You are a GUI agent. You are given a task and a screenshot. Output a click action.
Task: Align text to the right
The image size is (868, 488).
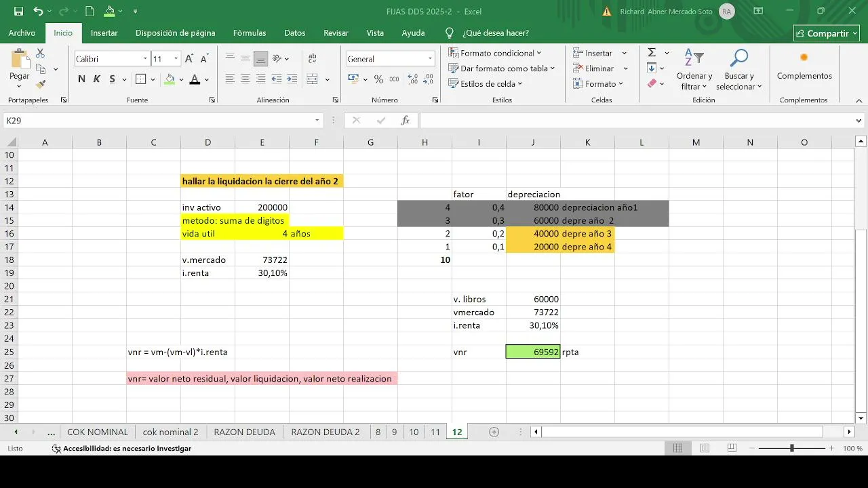(x=260, y=79)
